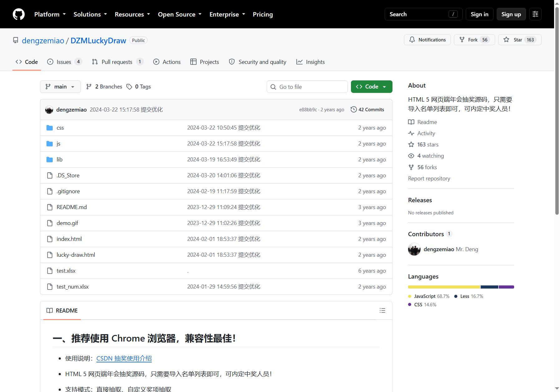Open the Actions tab
This screenshot has width=560, height=392.
(x=167, y=62)
